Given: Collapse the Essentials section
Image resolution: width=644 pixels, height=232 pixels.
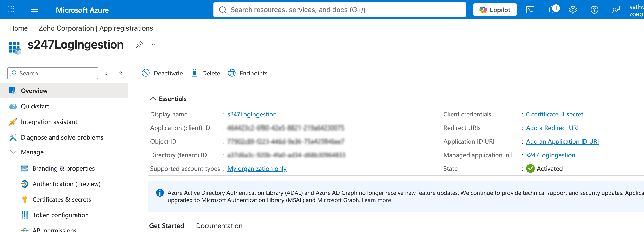Looking at the screenshot, I should tap(153, 99).
